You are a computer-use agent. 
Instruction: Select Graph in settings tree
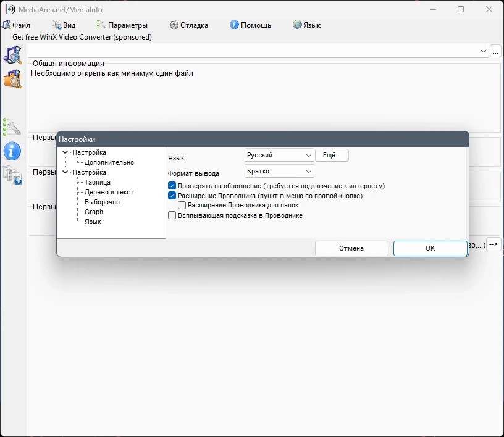93,212
